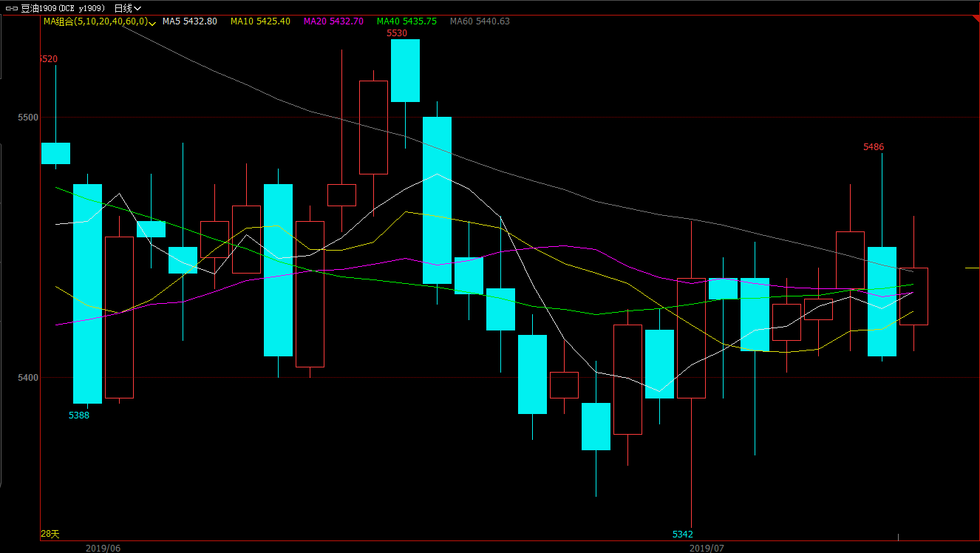Click the 2019/06 date label
The height and width of the screenshot is (553, 980).
click(x=103, y=548)
